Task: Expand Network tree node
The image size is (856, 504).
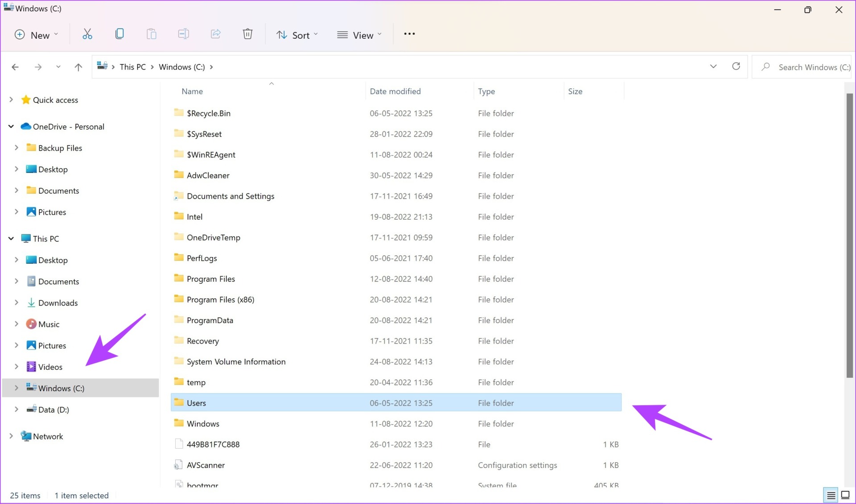Action: (11, 436)
